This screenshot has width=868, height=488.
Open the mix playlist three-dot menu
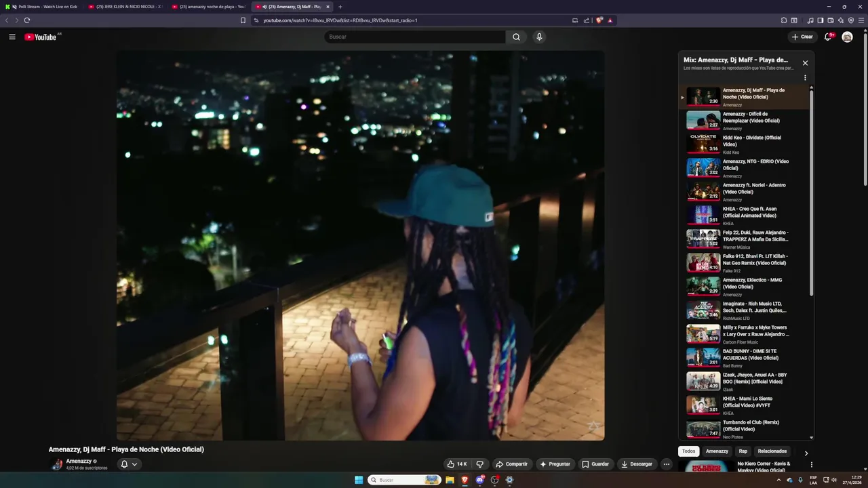pos(805,77)
